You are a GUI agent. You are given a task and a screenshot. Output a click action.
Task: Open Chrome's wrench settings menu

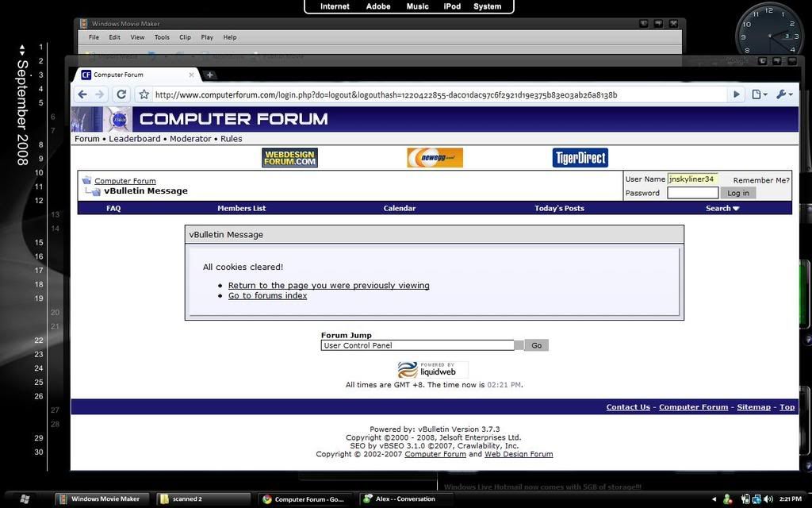pyautogui.click(x=784, y=94)
